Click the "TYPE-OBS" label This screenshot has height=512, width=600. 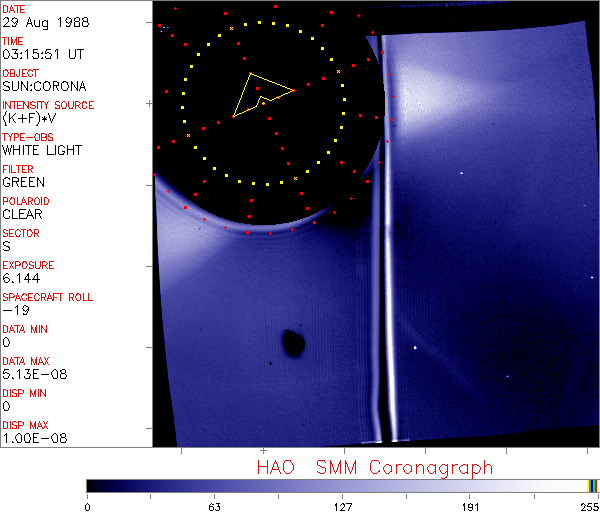tap(28, 137)
